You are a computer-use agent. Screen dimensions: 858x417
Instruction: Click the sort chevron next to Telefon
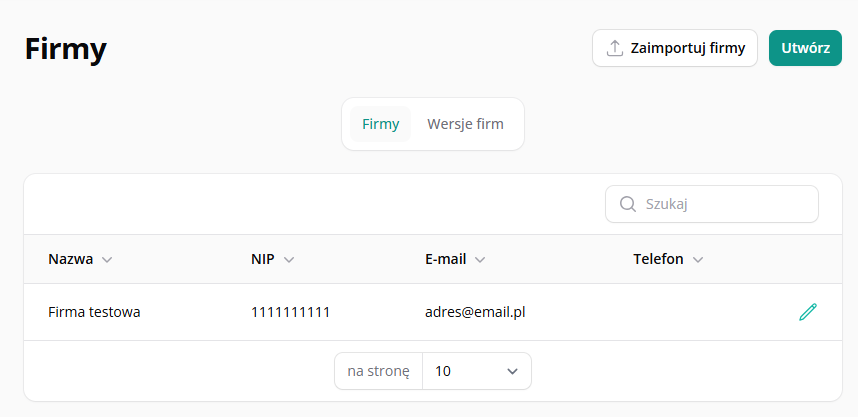698,259
